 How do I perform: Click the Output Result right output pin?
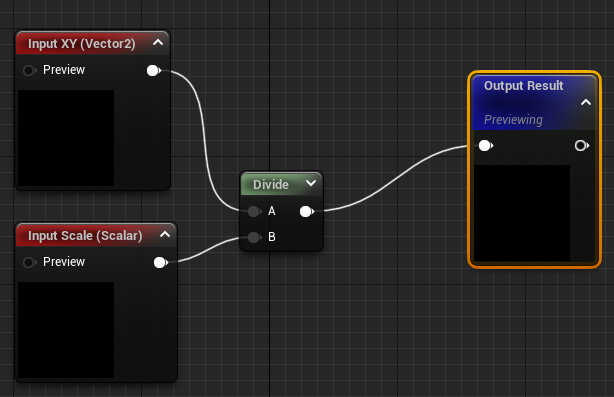coord(581,146)
